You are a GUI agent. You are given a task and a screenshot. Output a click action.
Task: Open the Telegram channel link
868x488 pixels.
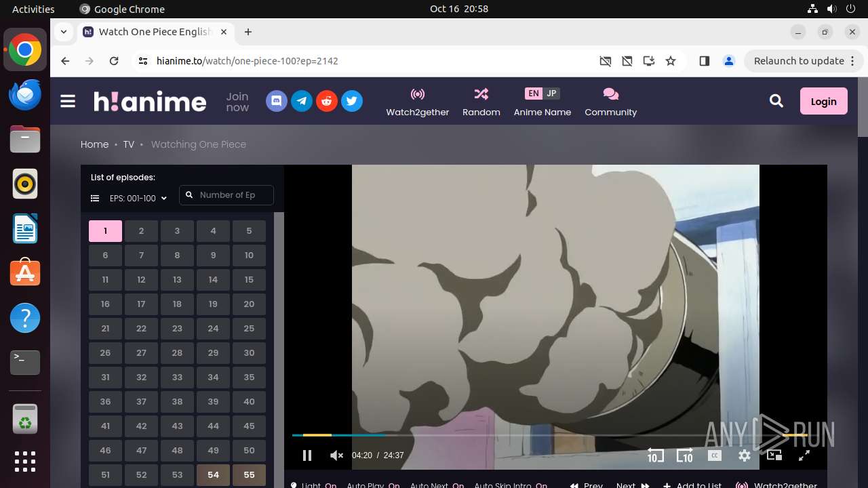(x=302, y=102)
